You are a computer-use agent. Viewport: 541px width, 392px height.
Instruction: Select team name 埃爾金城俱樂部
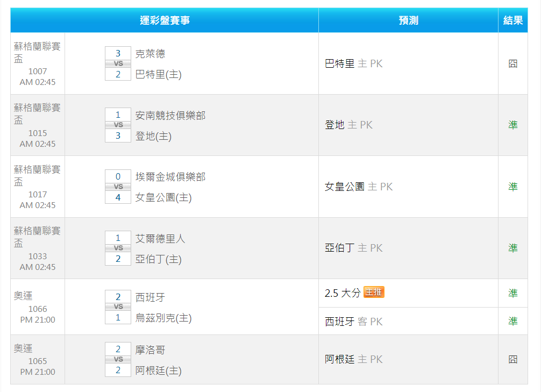[x=170, y=177]
